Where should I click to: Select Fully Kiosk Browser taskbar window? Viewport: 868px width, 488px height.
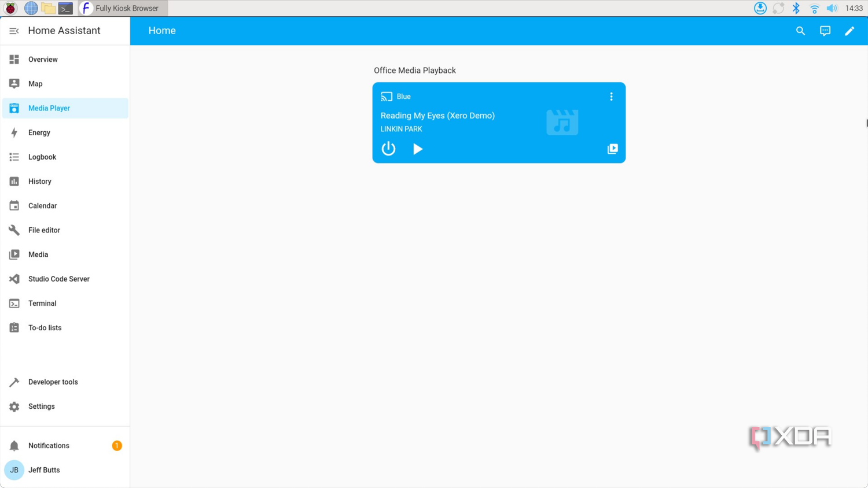(x=123, y=8)
